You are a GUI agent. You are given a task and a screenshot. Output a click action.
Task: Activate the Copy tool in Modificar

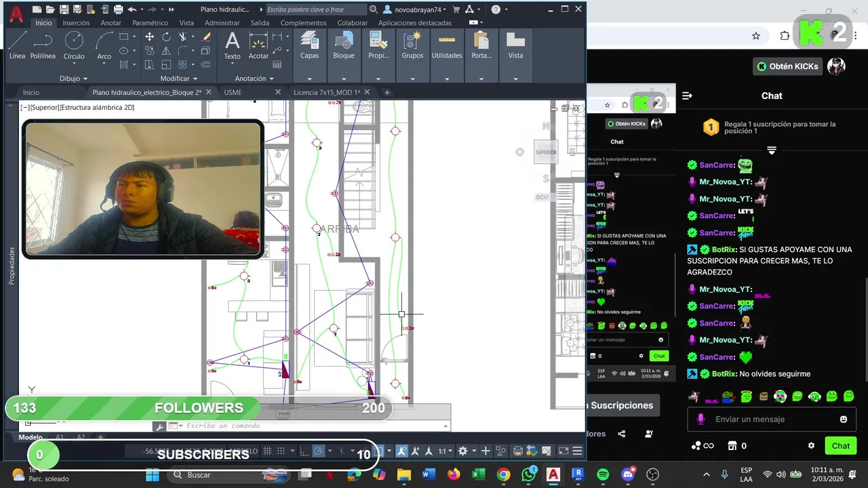point(149,51)
